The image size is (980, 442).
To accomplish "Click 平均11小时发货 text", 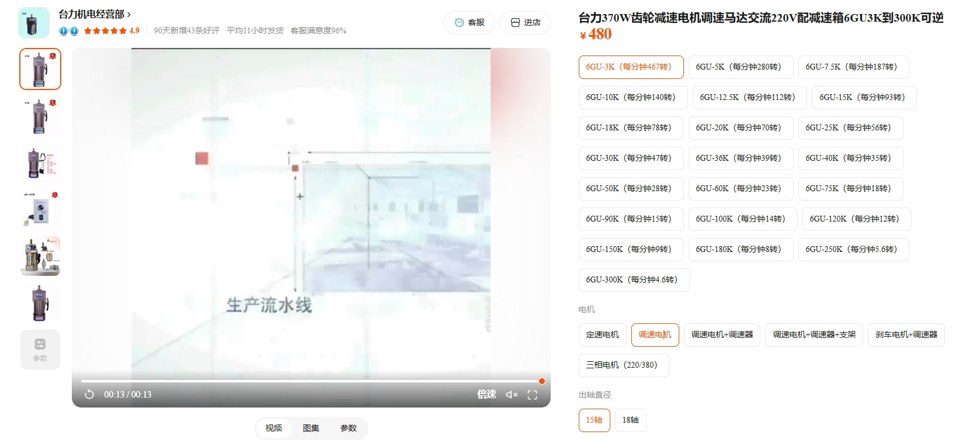I will coord(255,31).
